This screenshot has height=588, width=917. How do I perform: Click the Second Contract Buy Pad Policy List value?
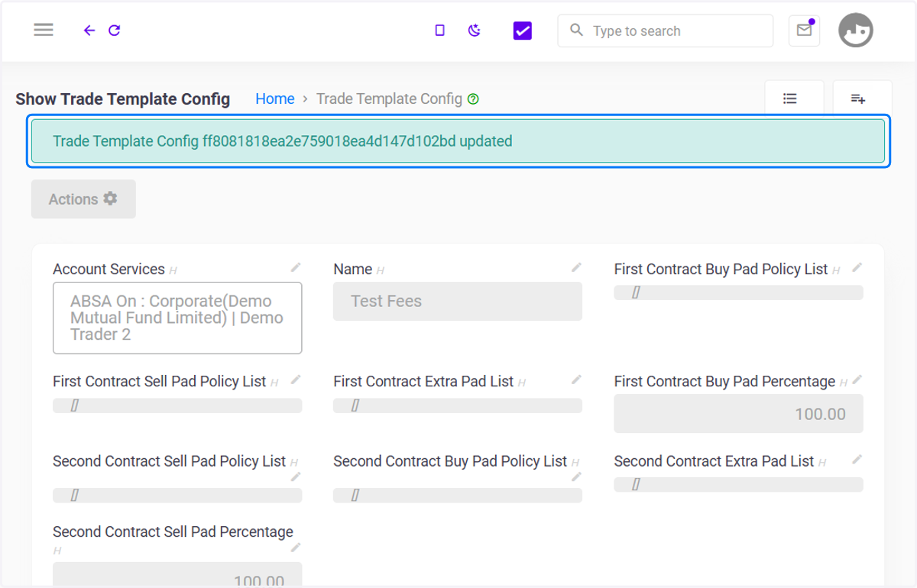point(458,496)
